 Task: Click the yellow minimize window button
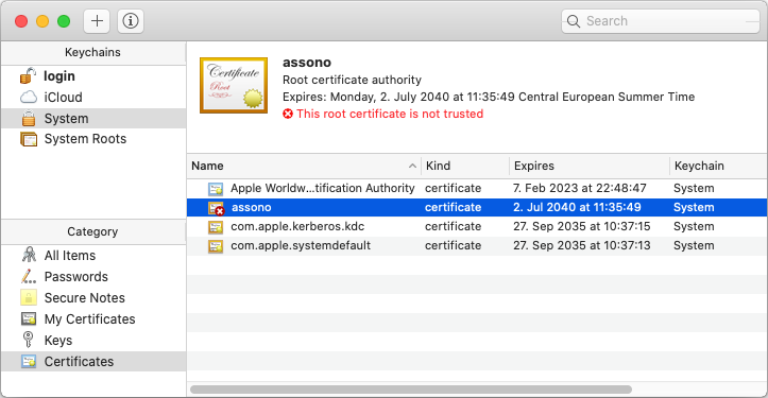[x=43, y=21]
